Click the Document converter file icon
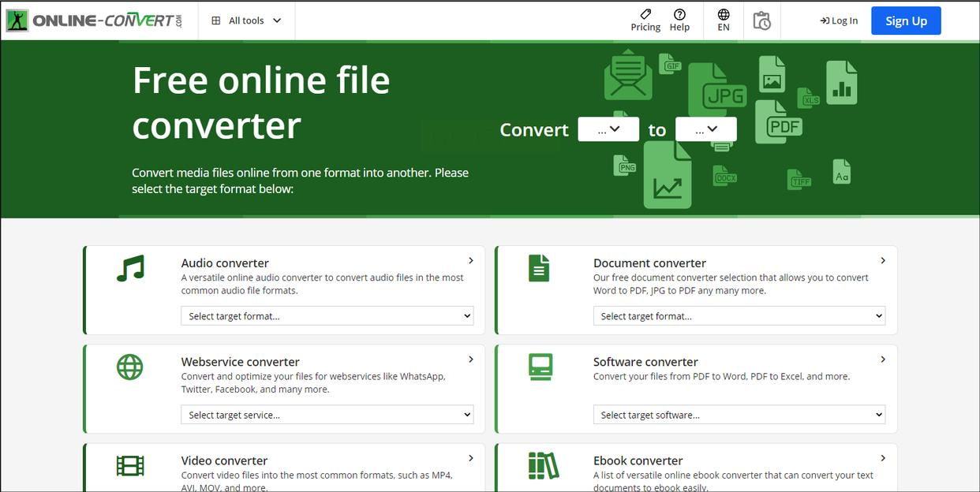 tap(539, 269)
